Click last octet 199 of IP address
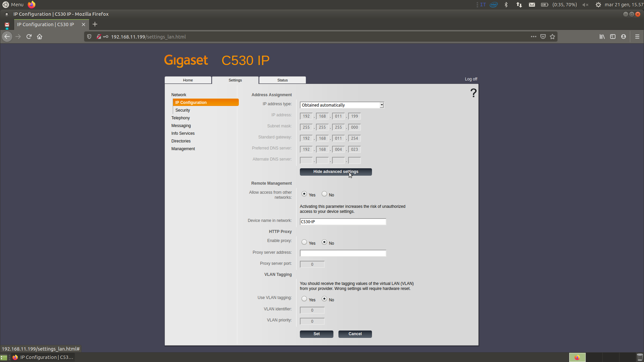This screenshot has width=644, height=362. (x=354, y=116)
